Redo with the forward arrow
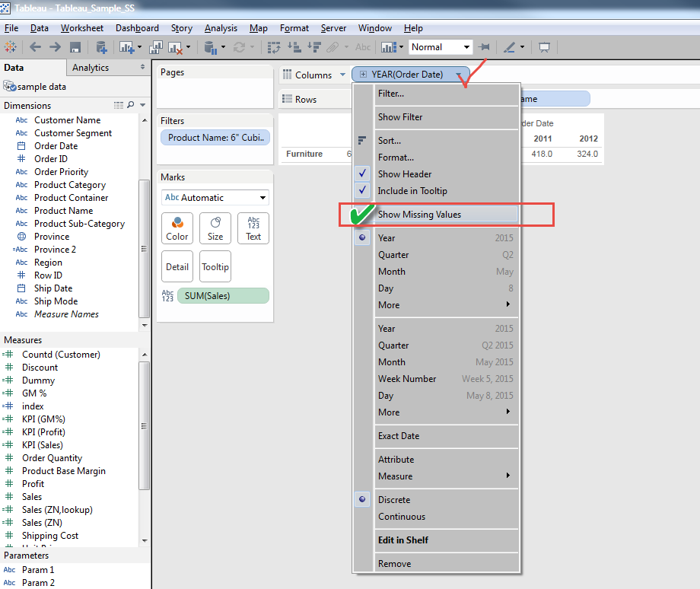The height and width of the screenshot is (589, 700). point(55,47)
